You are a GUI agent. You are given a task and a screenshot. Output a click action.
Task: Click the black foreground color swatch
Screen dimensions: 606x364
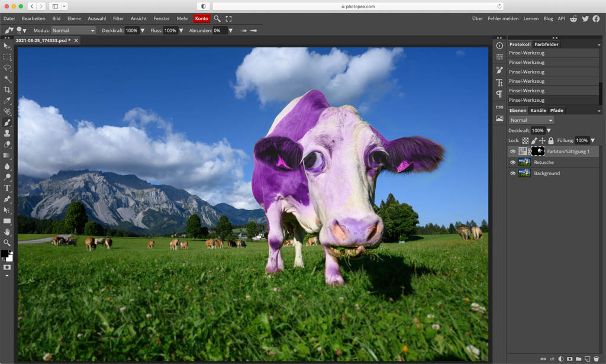coord(5,253)
